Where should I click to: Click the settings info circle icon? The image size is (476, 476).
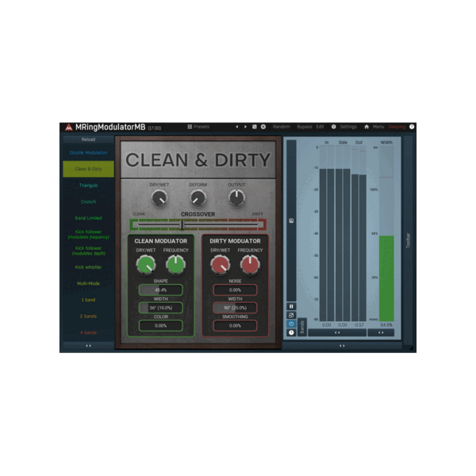coord(334,127)
